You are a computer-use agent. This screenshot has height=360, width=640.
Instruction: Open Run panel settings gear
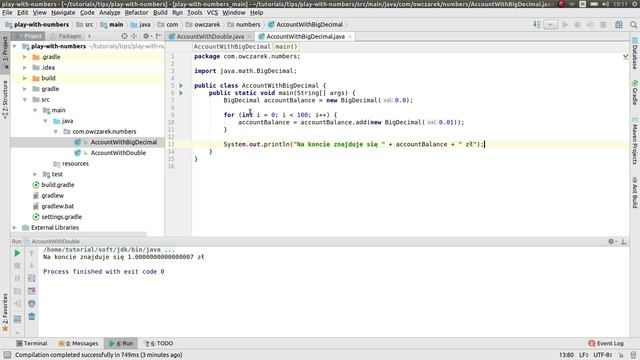pos(611,241)
